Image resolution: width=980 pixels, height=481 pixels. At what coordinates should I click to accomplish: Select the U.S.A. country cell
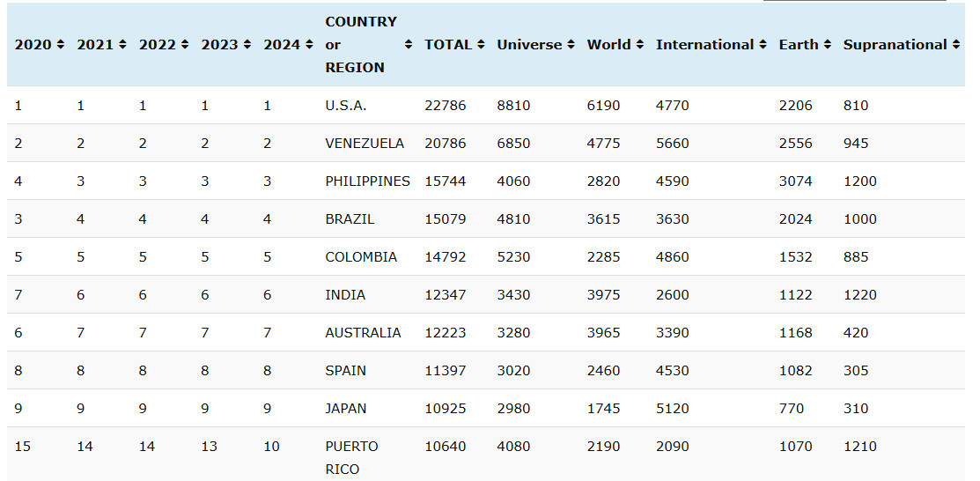(x=345, y=106)
